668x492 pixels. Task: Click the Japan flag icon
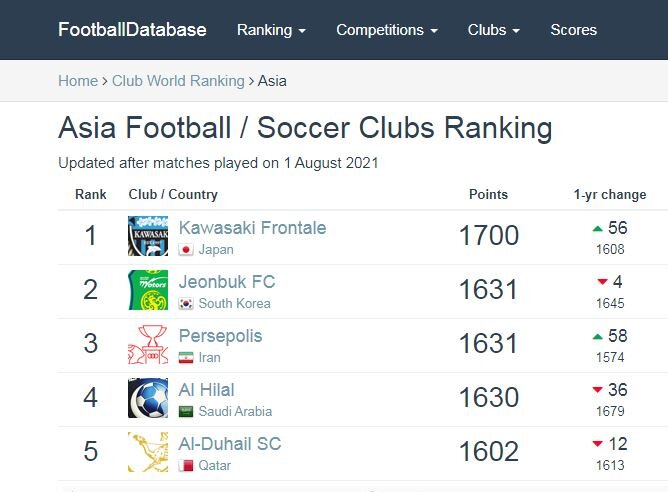186,250
